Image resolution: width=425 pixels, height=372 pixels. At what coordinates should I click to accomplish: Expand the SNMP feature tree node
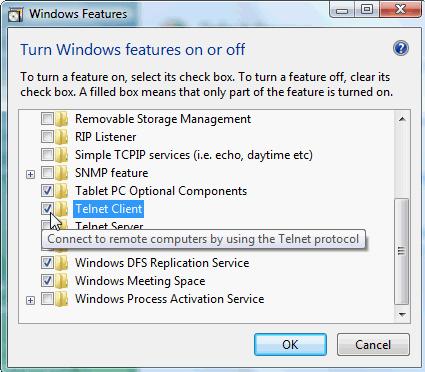tap(30, 174)
